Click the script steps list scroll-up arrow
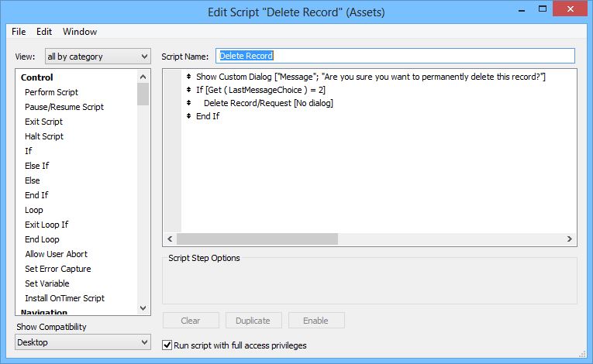This screenshot has height=364, width=593. pos(143,76)
